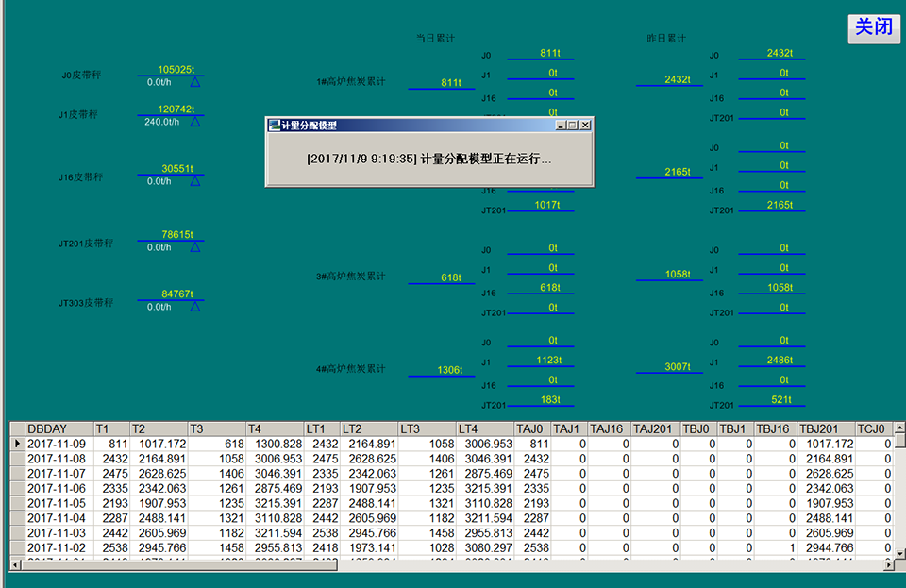Click the TBJ201 column header
Image resolution: width=906 pixels, height=588 pixels.
[x=826, y=428]
